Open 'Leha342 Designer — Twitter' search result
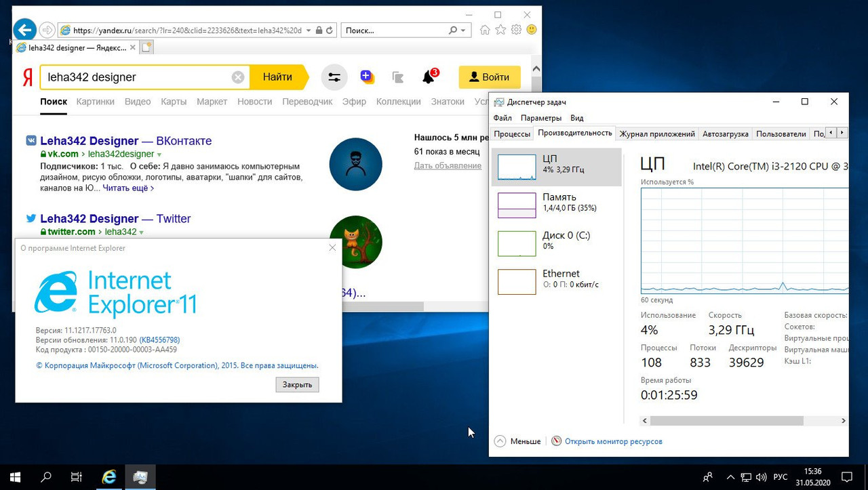Viewport: 868px width, 490px height. coord(115,219)
